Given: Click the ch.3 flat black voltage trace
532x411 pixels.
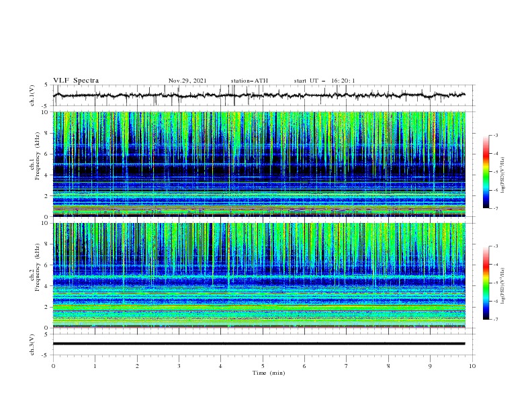Looking at the screenshot, I should [259, 344].
